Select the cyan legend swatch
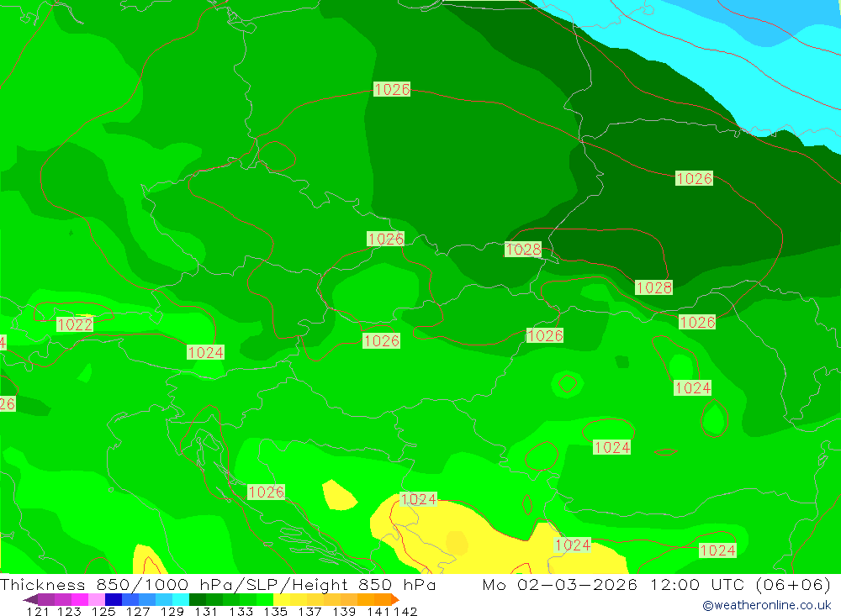 [181, 599]
